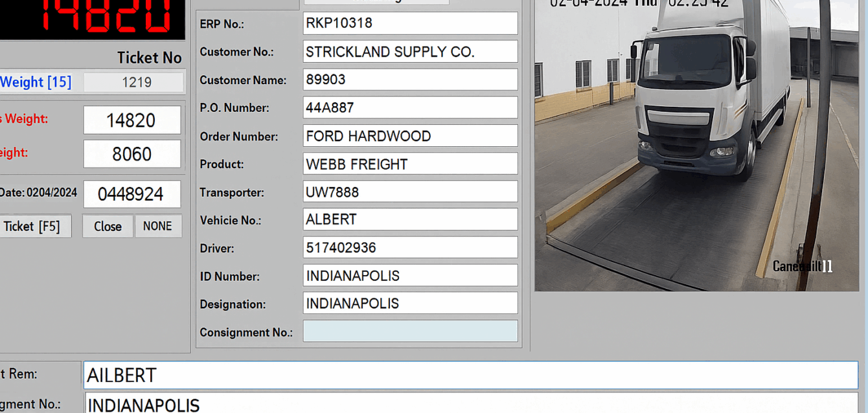Click the Customer No. field with STRICKLAND SUPPLY CO.
The width and height of the screenshot is (868, 413).
click(x=410, y=52)
